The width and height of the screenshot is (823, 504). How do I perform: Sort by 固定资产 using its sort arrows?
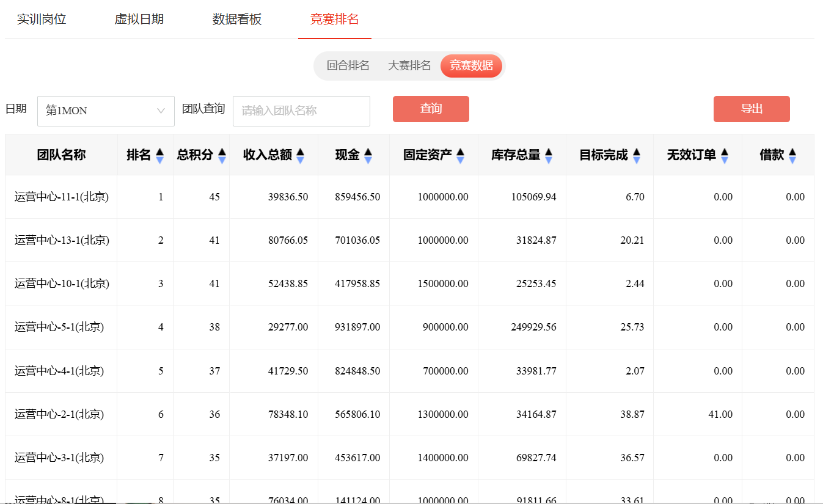tap(460, 156)
